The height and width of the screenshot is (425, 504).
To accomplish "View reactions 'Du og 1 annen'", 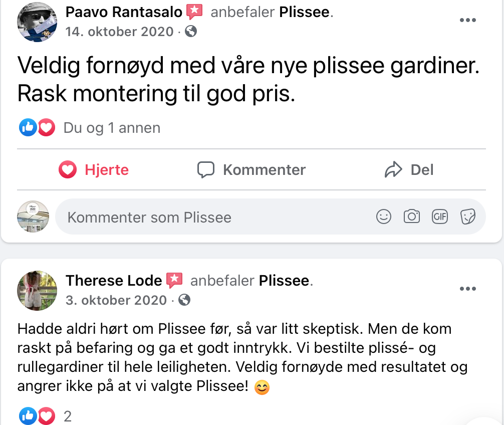I will coord(112,128).
